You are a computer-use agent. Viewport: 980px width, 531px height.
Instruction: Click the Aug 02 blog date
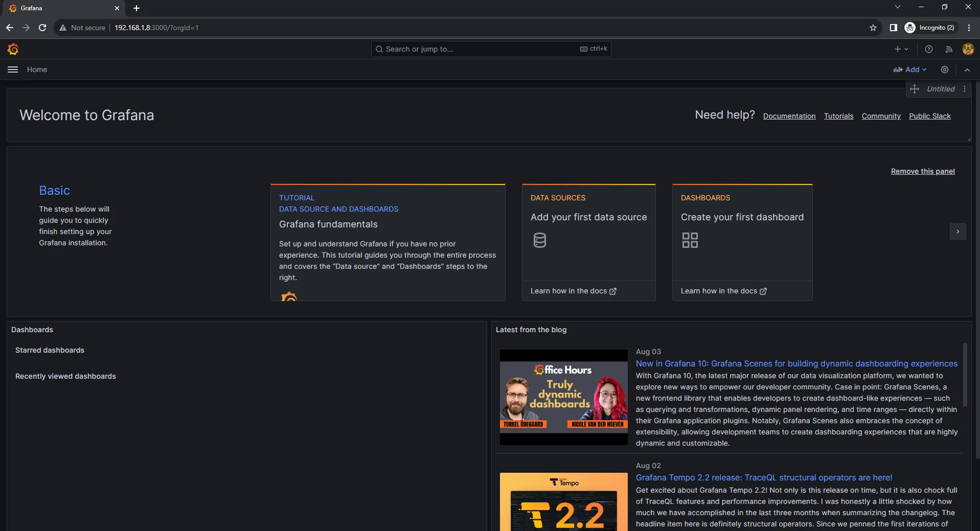coord(648,466)
